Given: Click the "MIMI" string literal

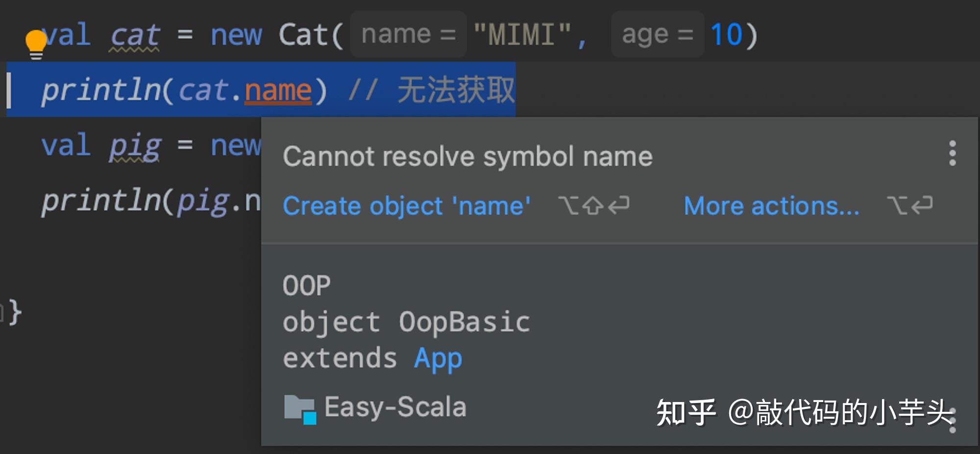Looking at the screenshot, I should pyautogui.click(x=522, y=35).
